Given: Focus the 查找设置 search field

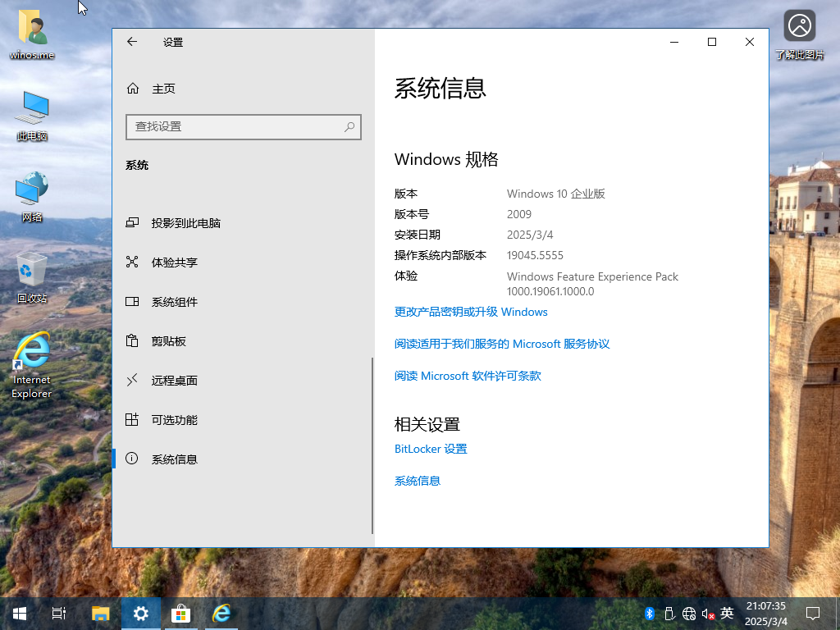Looking at the screenshot, I should [x=243, y=127].
